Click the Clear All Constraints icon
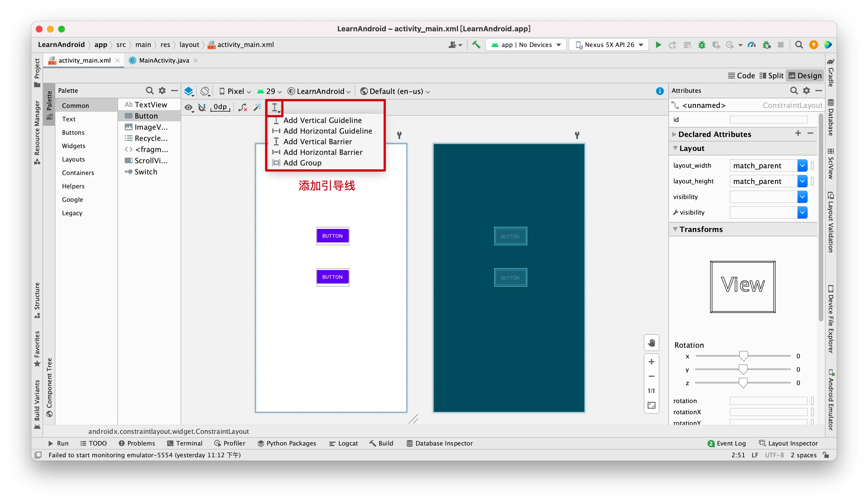868x502 pixels. [x=242, y=107]
